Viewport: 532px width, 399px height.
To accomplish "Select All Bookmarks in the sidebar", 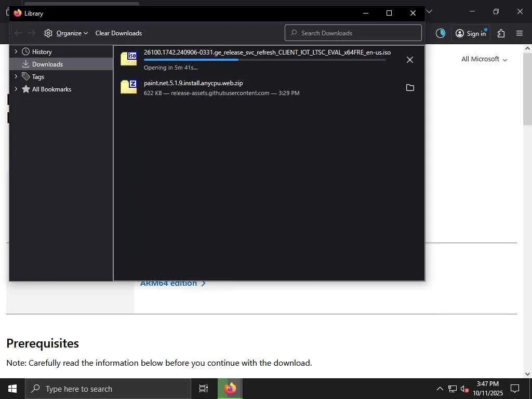I will click(51, 89).
